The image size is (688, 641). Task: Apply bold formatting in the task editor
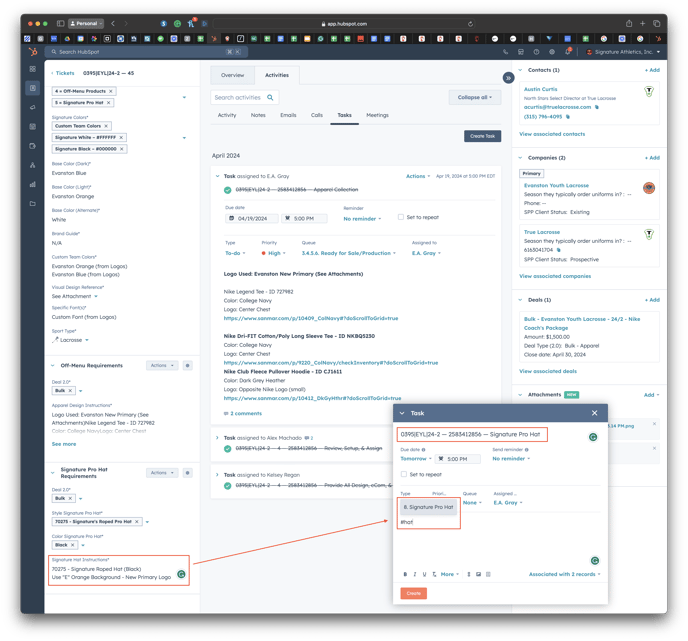(405, 574)
